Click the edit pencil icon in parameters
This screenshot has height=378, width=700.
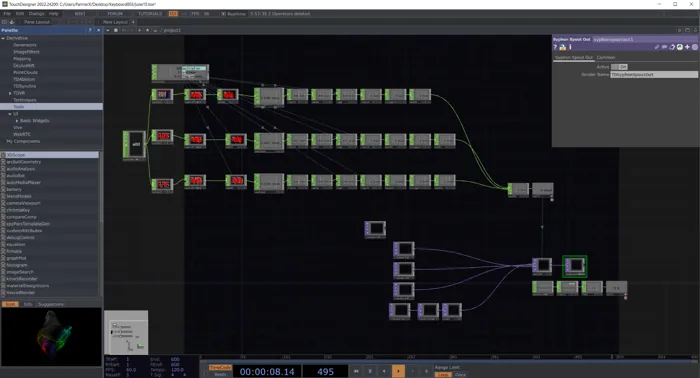(657, 47)
